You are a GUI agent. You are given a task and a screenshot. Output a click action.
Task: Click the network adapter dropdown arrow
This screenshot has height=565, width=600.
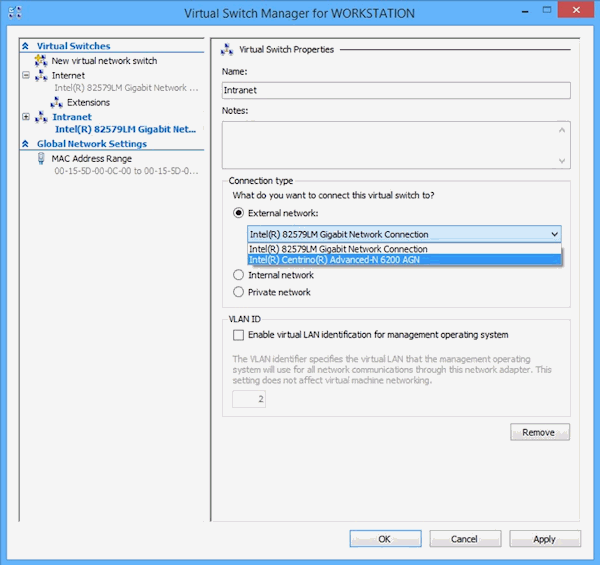[x=554, y=234]
